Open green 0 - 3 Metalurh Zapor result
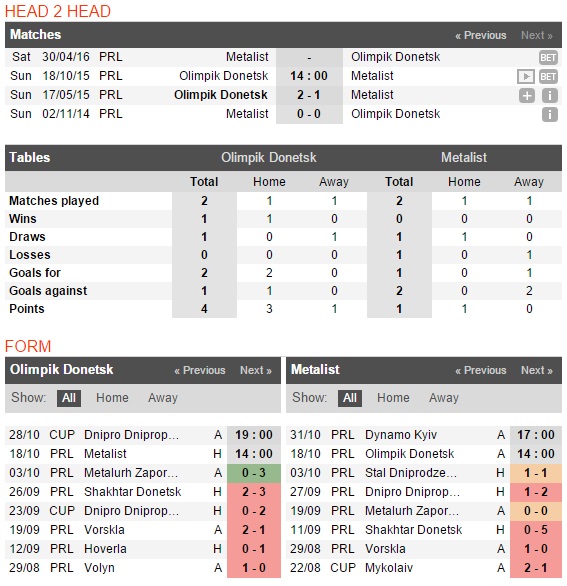The height and width of the screenshot is (586, 567). 254,473
